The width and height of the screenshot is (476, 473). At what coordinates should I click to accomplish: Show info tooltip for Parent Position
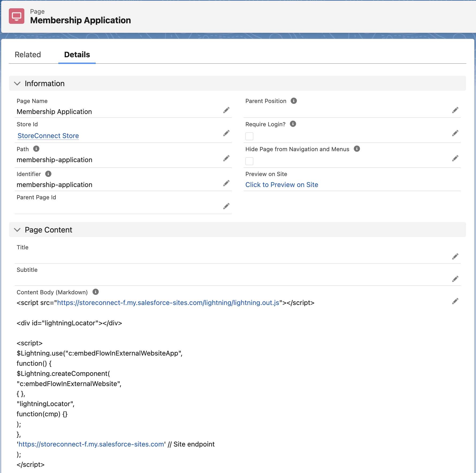tap(294, 101)
